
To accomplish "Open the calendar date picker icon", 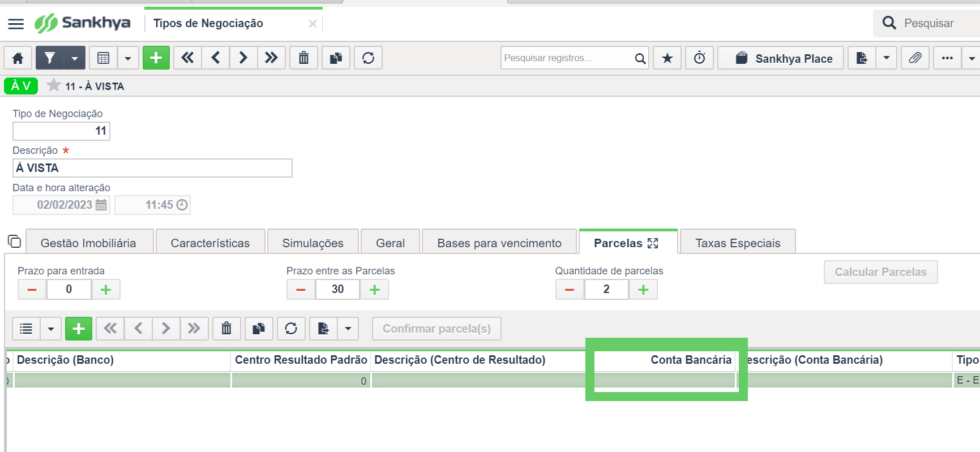I will (101, 205).
